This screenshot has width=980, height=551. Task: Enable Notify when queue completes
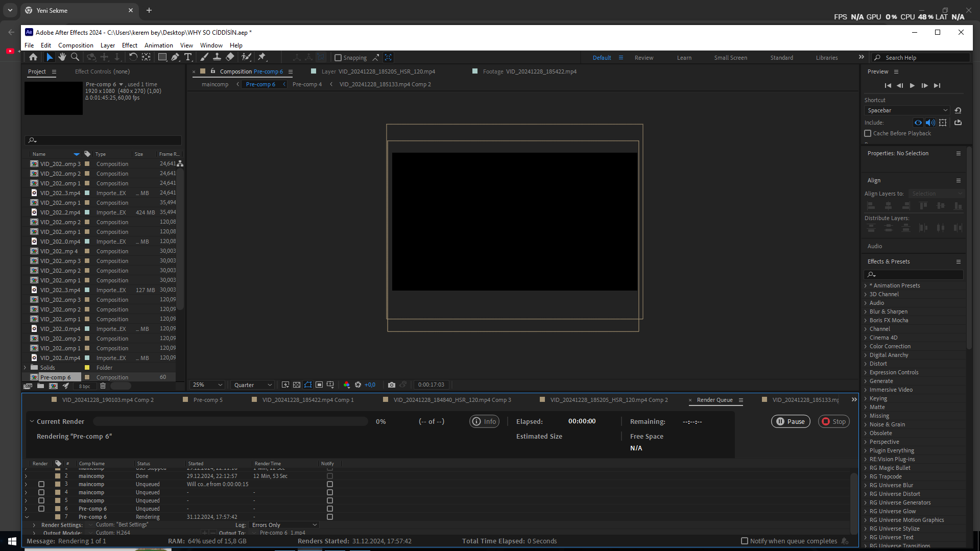pyautogui.click(x=745, y=541)
